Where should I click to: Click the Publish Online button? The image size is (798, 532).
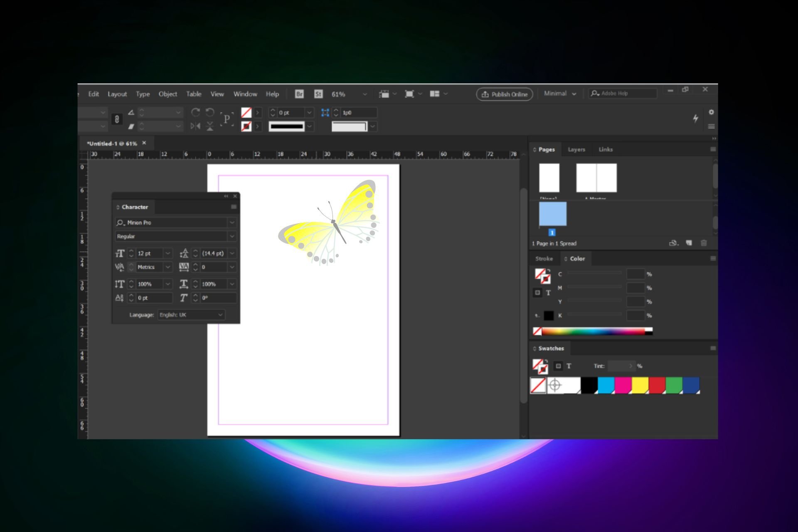pyautogui.click(x=505, y=94)
